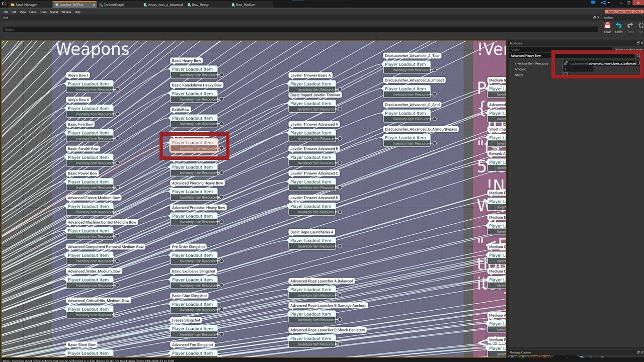Click Advanced Rope Launcher C Shock Canisters
Viewport: 644px width, 362px height.
[328, 330]
